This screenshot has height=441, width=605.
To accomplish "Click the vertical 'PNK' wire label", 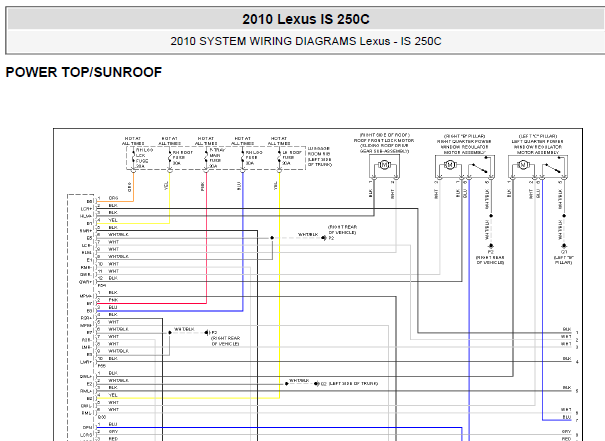I will click(203, 186).
